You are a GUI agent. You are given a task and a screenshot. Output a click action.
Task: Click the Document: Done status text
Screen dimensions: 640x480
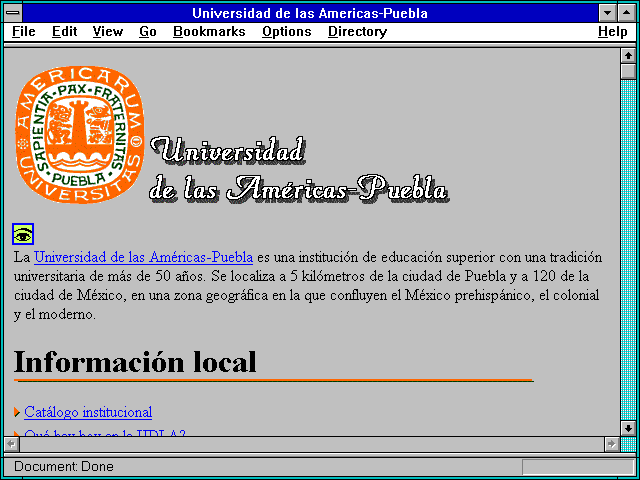(64, 466)
